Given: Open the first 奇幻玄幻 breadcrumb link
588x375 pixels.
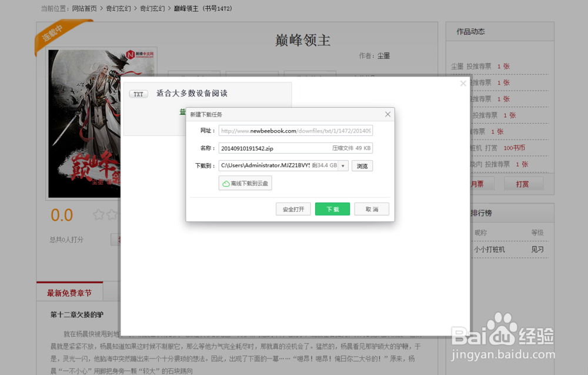Looking at the screenshot, I should (119, 8).
